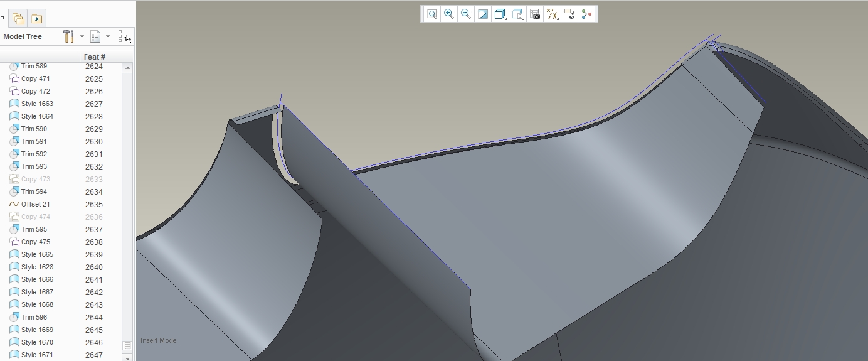
Task: Open the View Manager camera icon
Action: point(535,14)
